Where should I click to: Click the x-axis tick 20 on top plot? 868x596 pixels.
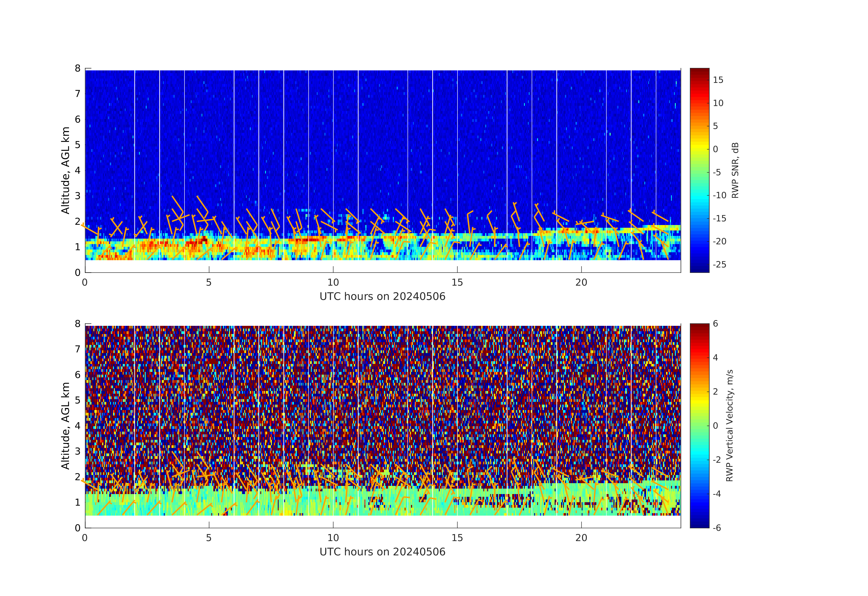coord(581,282)
